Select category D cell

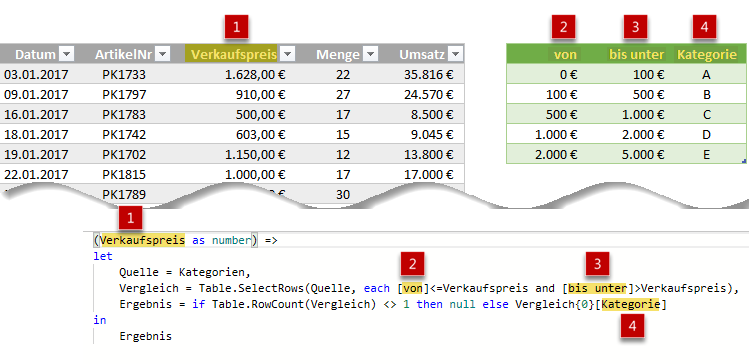(x=707, y=135)
